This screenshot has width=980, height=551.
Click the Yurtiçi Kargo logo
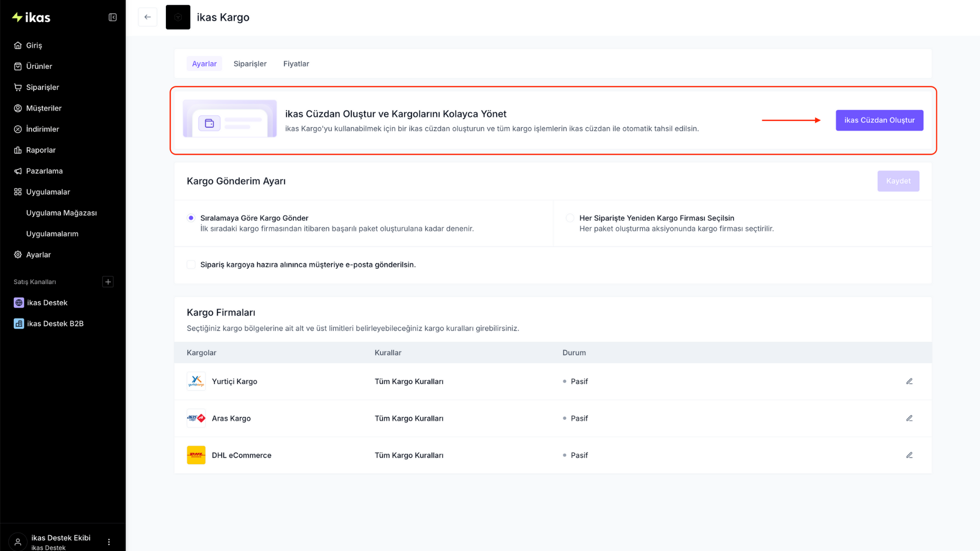(x=196, y=382)
